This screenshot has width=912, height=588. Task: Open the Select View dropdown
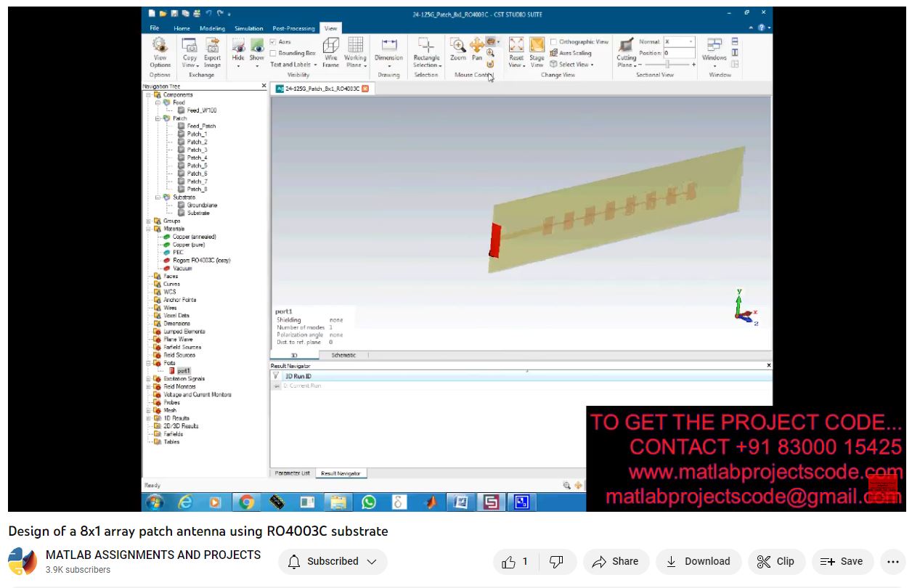coord(572,65)
